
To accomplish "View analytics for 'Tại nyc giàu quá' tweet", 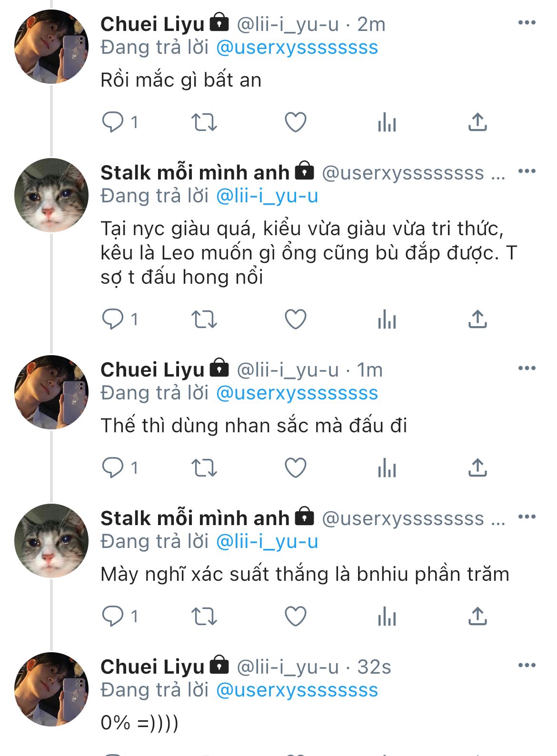I will (x=387, y=319).
